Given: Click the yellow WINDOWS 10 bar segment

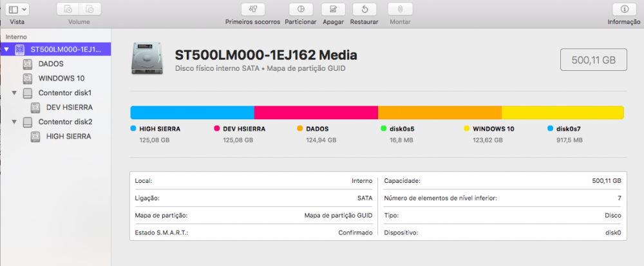Looking at the screenshot, I should pos(563,113).
